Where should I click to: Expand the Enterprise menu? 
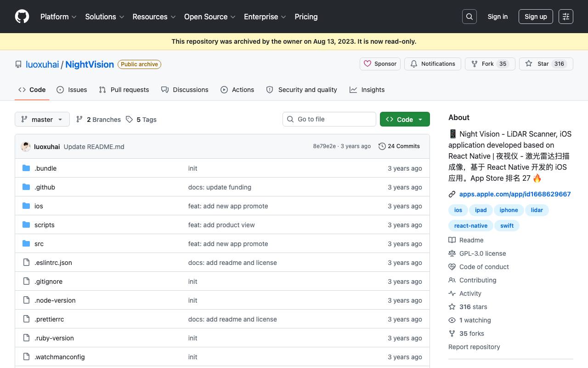click(x=265, y=17)
